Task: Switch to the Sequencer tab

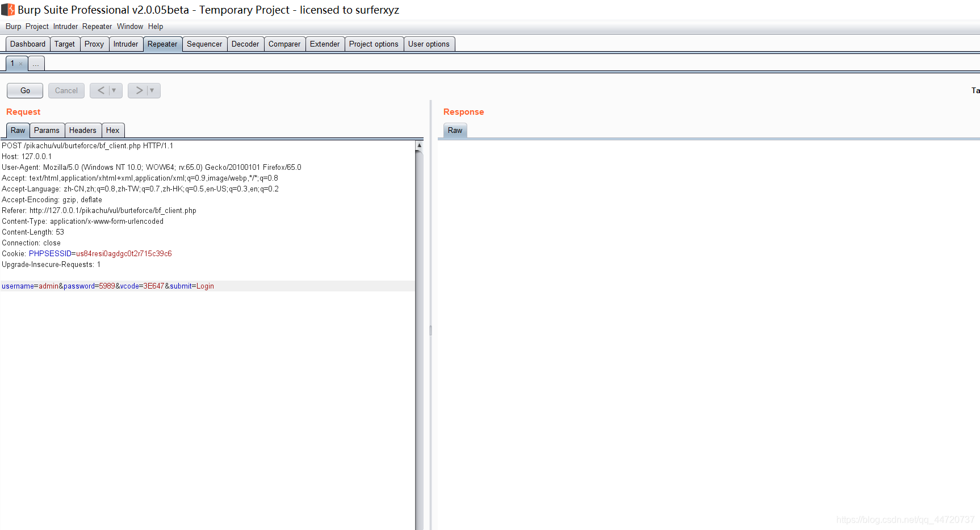Action: 204,44
